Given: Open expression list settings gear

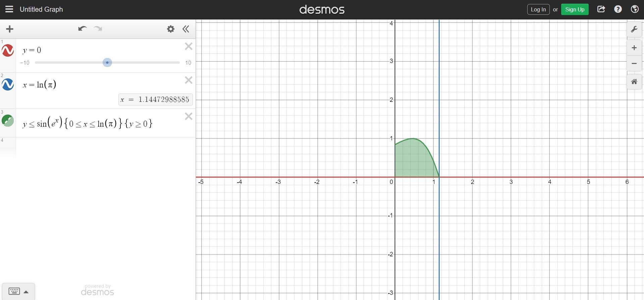Looking at the screenshot, I should (171, 29).
